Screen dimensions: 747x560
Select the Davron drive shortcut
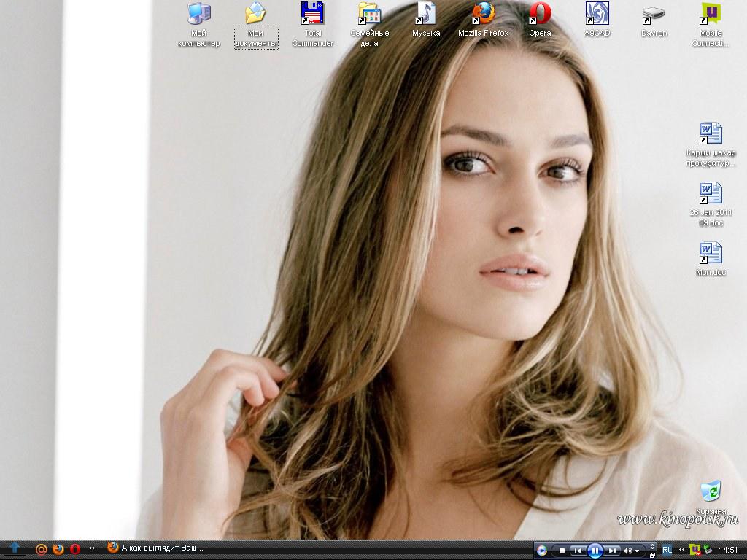654,14
